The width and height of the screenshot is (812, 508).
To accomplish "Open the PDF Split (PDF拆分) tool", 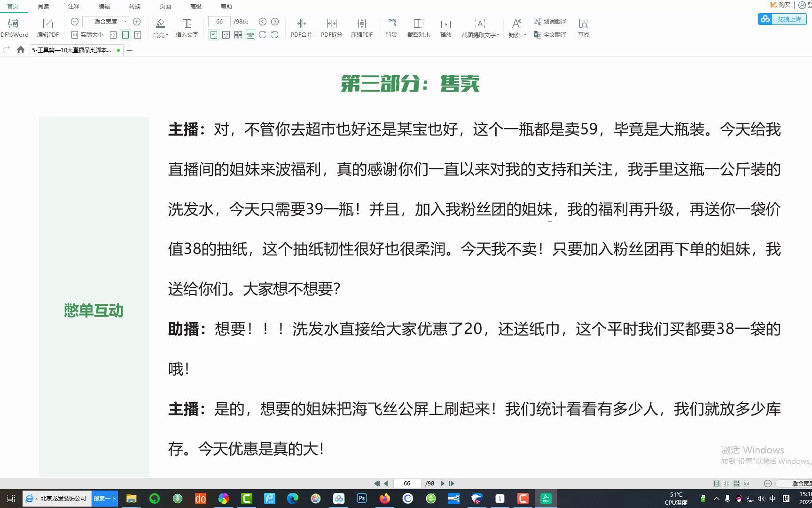I will [x=332, y=28].
